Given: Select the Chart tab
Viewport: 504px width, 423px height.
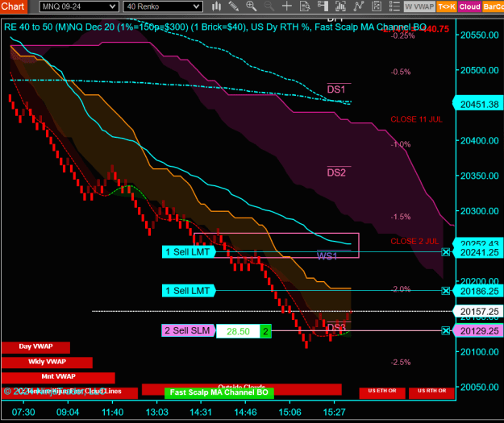Looking at the screenshot, I should point(13,6).
